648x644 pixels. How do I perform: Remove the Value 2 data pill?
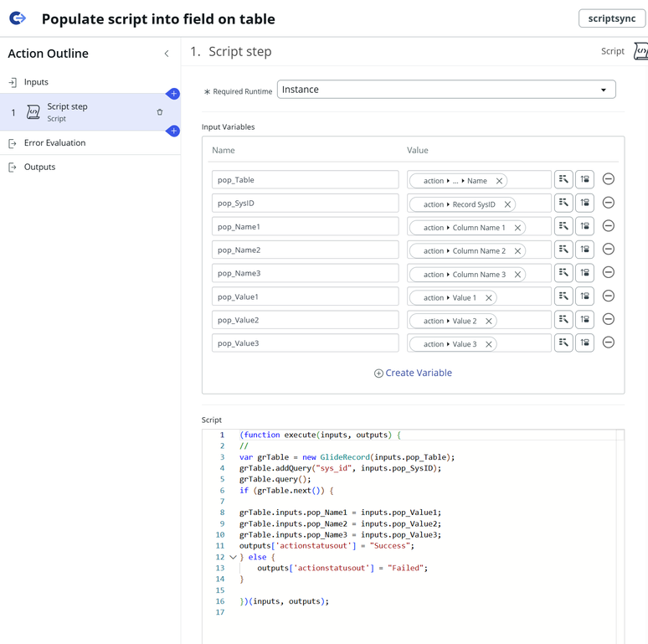coord(488,321)
